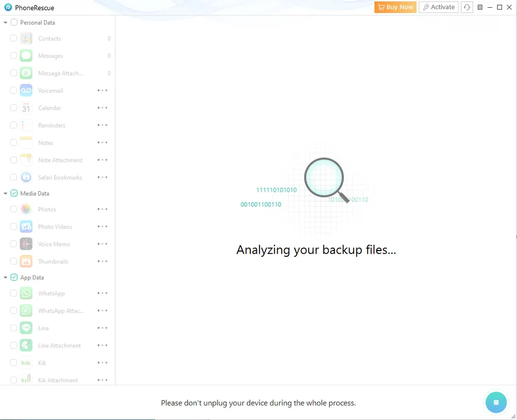This screenshot has width=517, height=420.
Task: Click the Note Attachment paperclip icon
Action: [26, 160]
